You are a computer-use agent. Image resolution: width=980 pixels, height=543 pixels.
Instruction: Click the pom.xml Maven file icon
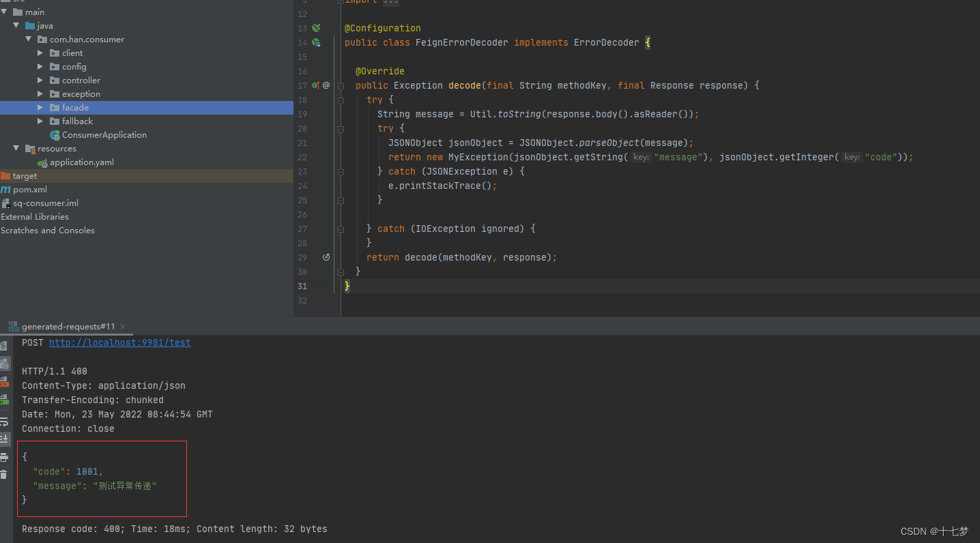coord(5,190)
